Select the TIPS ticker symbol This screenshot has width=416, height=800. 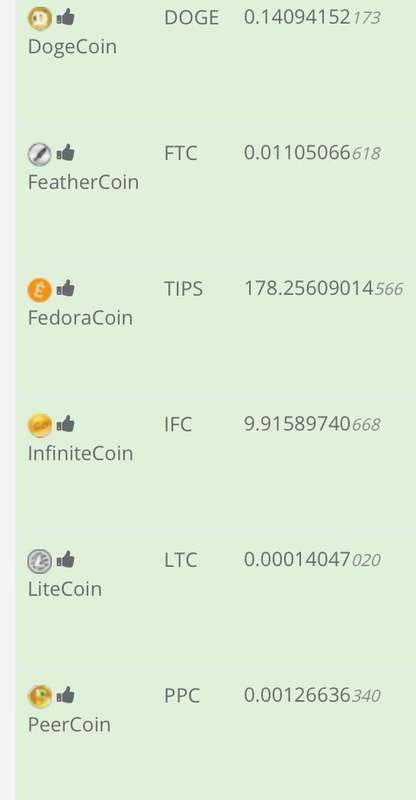coord(183,289)
